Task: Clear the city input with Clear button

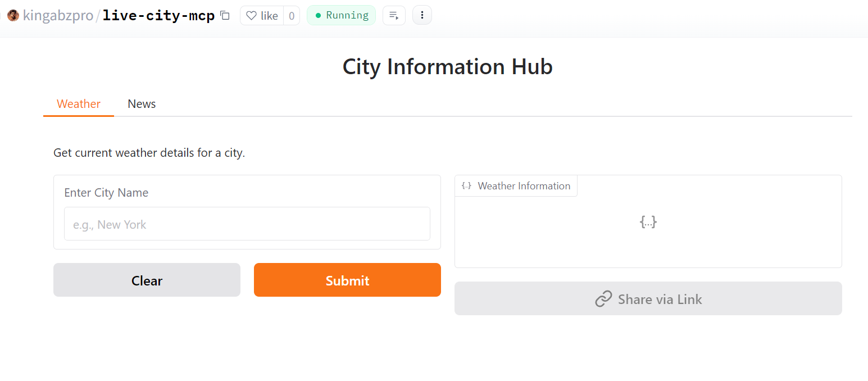Action: click(x=147, y=280)
